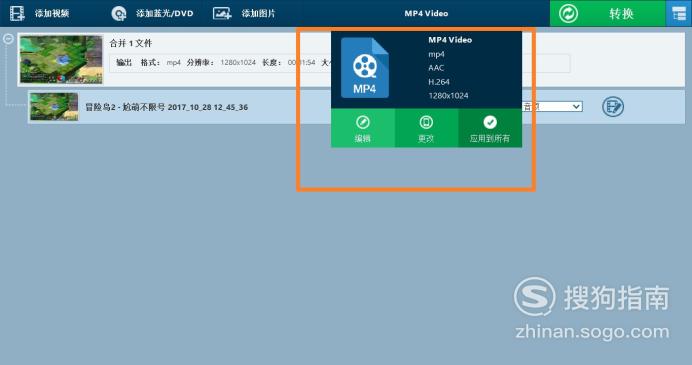692x365 pixels.
Task: Click the Add Video film icon
Action: 17,13
